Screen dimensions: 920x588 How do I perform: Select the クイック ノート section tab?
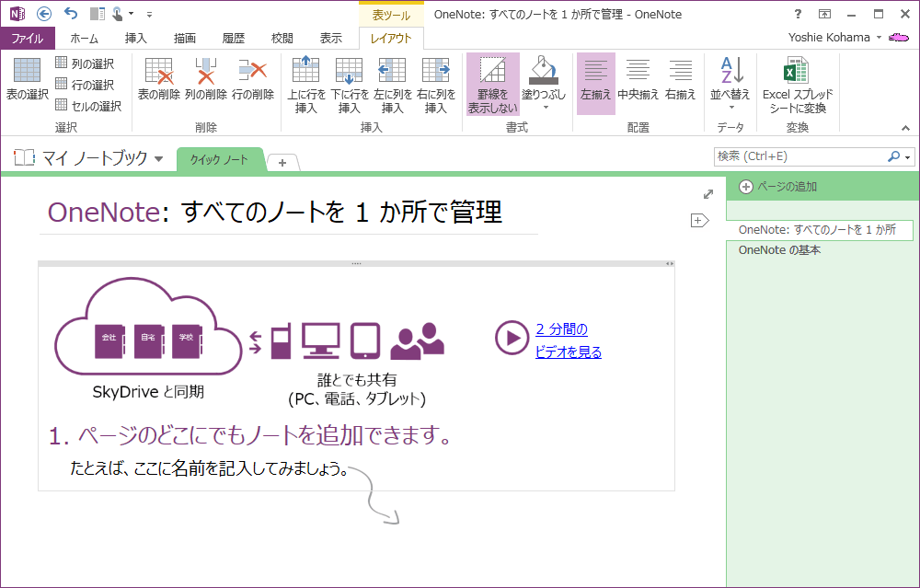coord(220,159)
